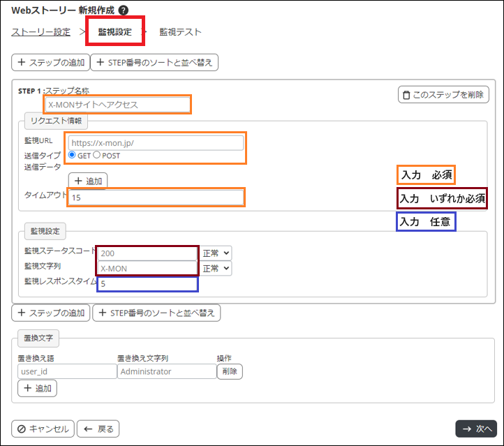Click the キャンセル button

coord(43,429)
